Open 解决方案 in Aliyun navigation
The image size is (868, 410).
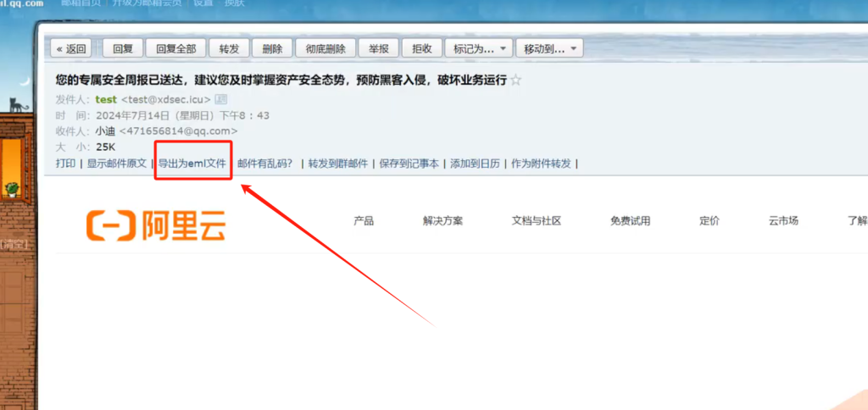pos(442,221)
